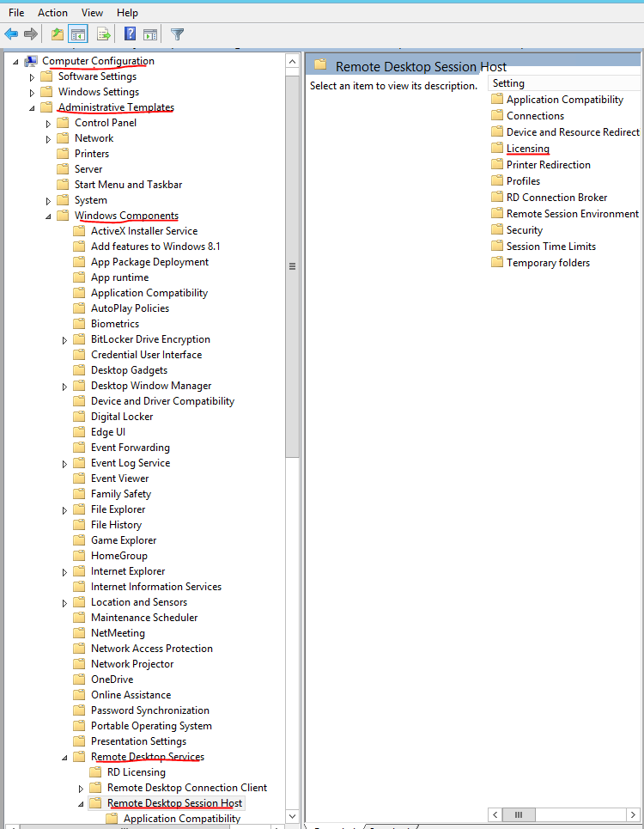
Task: Click Setting list horizontal scroll right arrow
Action: (x=633, y=814)
